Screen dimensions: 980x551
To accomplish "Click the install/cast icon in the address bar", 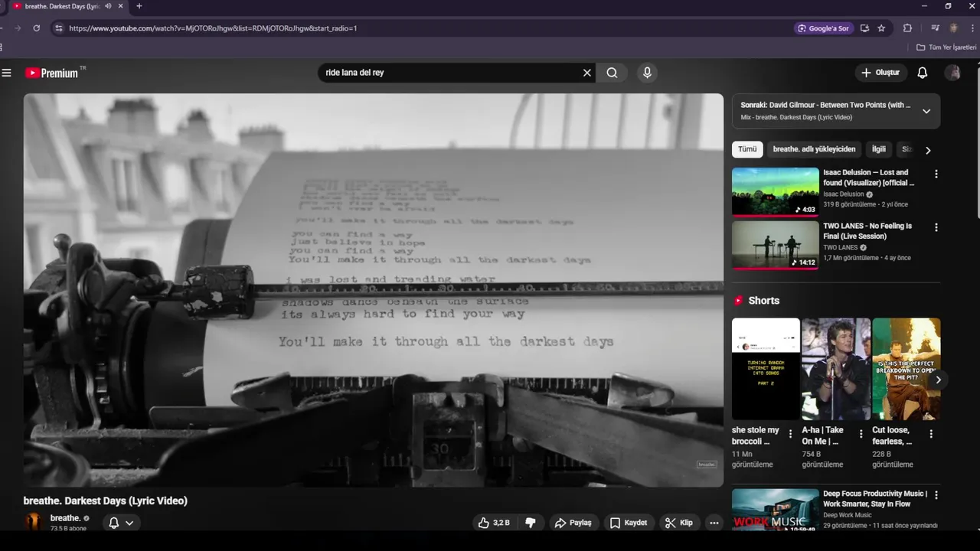I will [x=864, y=28].
